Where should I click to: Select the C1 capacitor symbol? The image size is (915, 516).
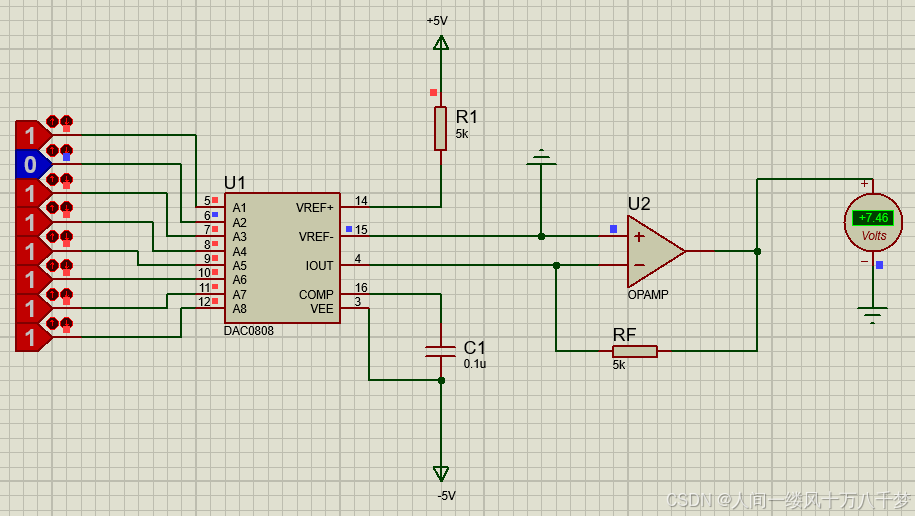point(441,351)
